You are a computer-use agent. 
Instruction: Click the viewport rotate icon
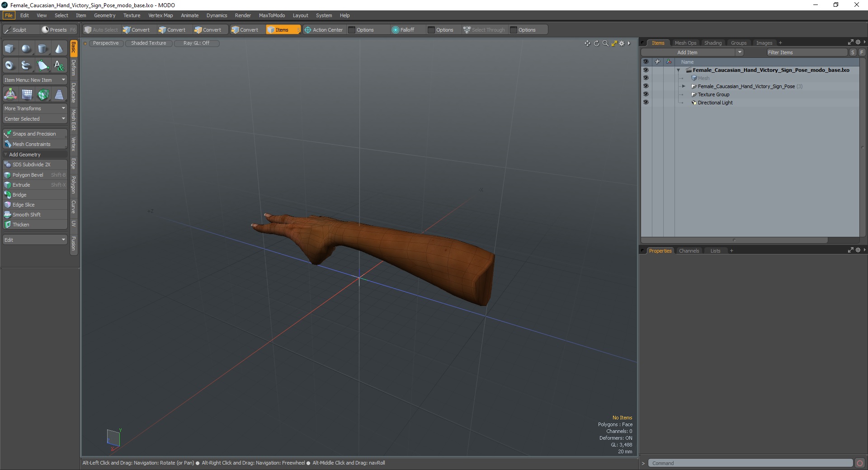[x=596, y=43]
